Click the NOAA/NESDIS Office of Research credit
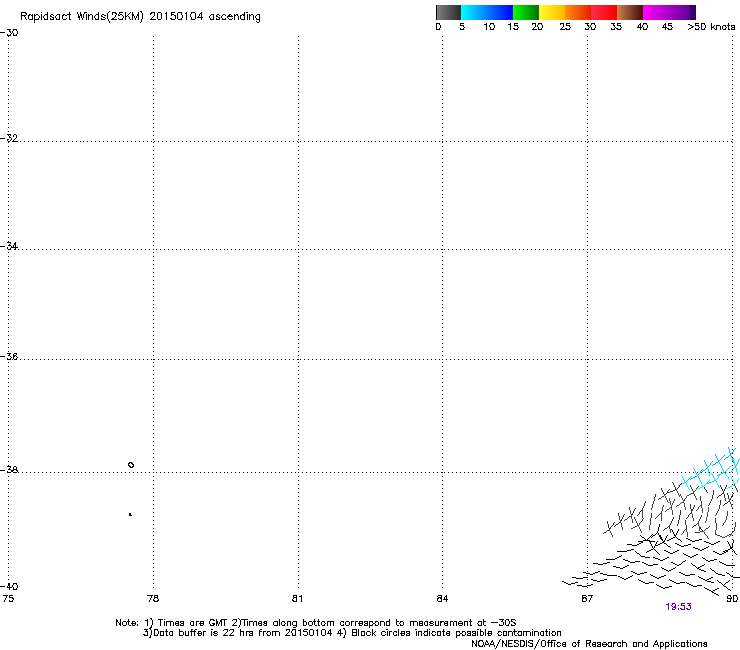This screenshot has height=650, width=740. click(x=589, y=644)
